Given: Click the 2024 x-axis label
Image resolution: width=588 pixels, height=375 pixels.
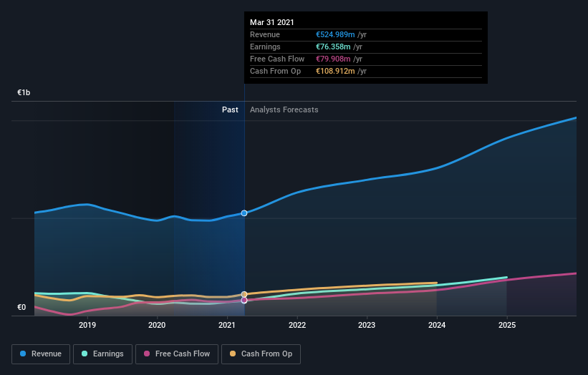Looking at the screenshot, I should point(437,325).
